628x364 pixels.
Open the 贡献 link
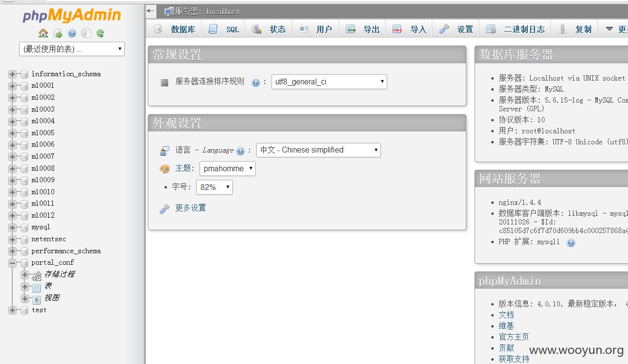[506, 348]
